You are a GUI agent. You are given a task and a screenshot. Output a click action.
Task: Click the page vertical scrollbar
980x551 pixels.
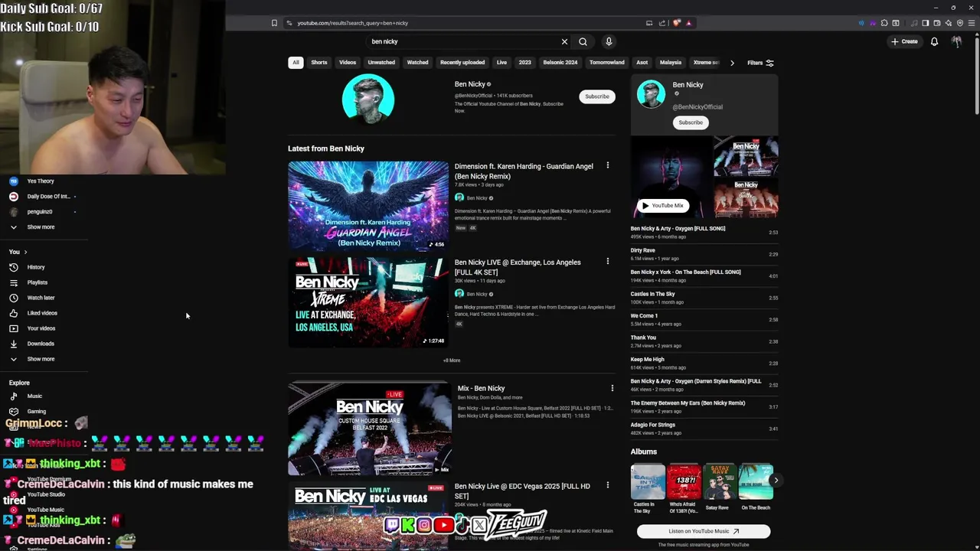pos(976,77)
